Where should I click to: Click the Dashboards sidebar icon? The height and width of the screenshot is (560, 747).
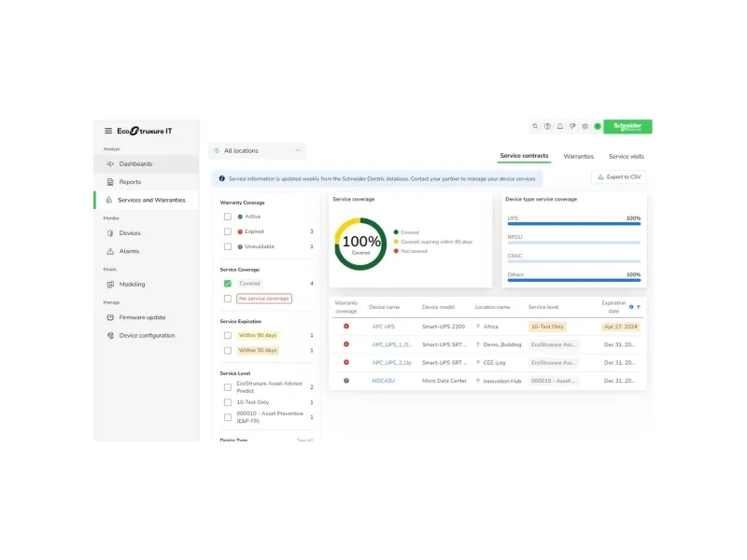pyautogui.click(x=110, y=164)
